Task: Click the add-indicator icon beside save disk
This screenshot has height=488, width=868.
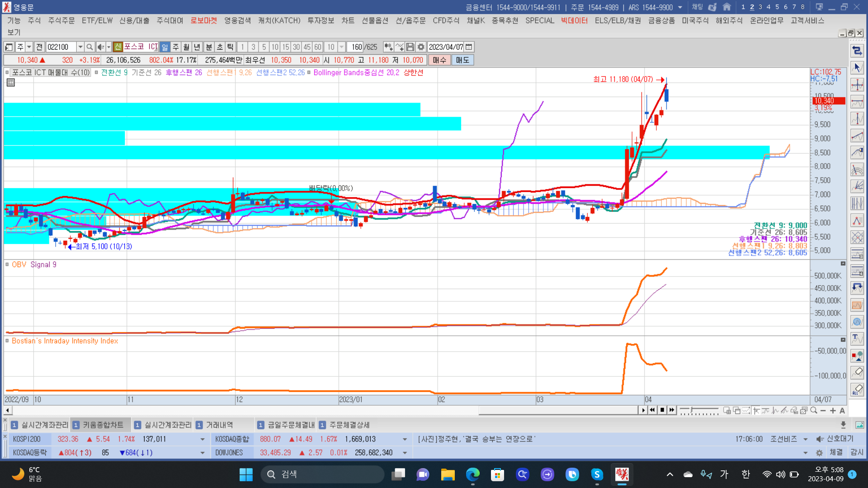Action: (x=399, y=47)
